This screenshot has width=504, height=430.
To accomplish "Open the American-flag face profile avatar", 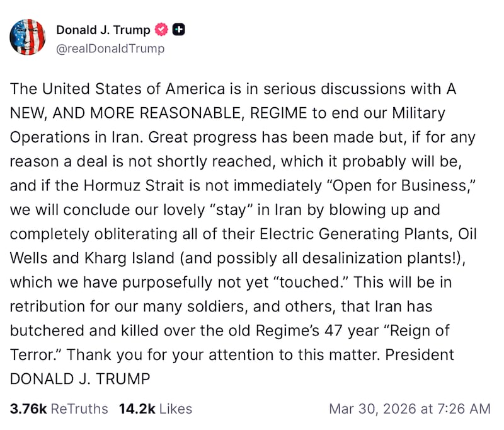I will pos(28,38).
